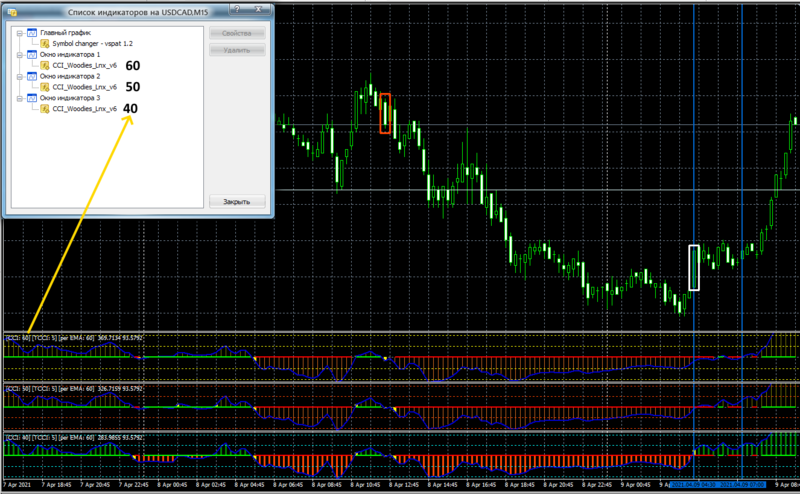Click the 8 Apr 18:45 time axis label
This screenshot has height=494, width=800.
[520, 485]
